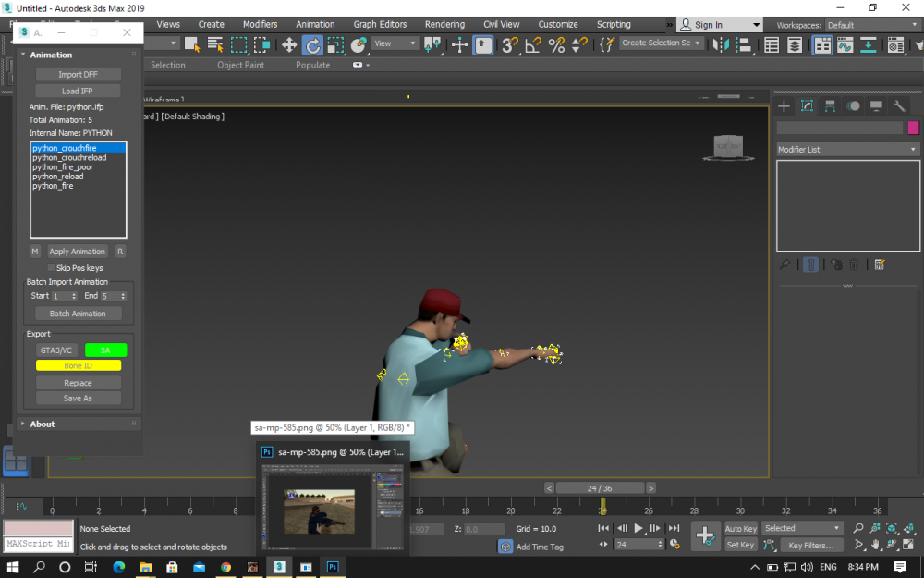Open the Rendering menu
Screen dimensions: 924x578
(x=445, y=24)
